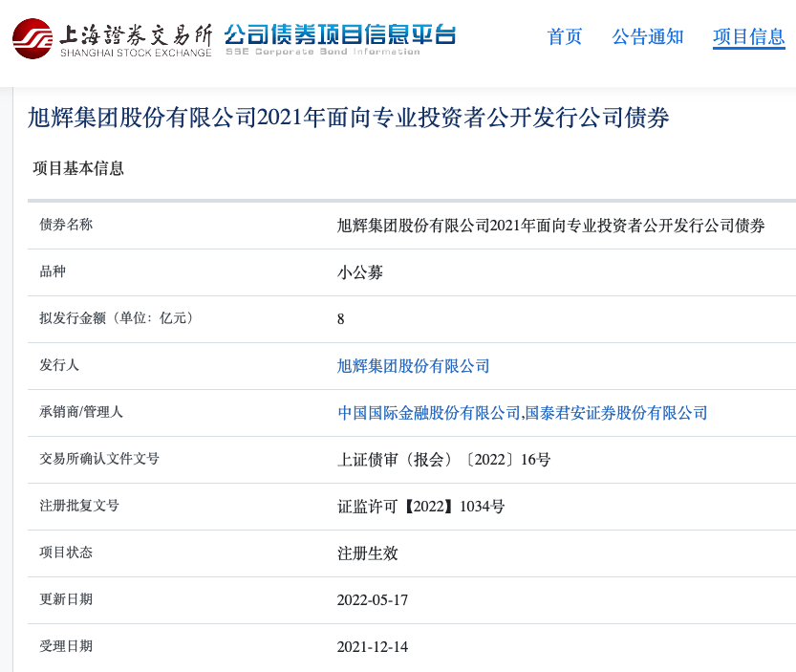The height and width of the screenshot is (672, 796).
Task: Click the update date 2022-05-17
Action: coord(372,599)
